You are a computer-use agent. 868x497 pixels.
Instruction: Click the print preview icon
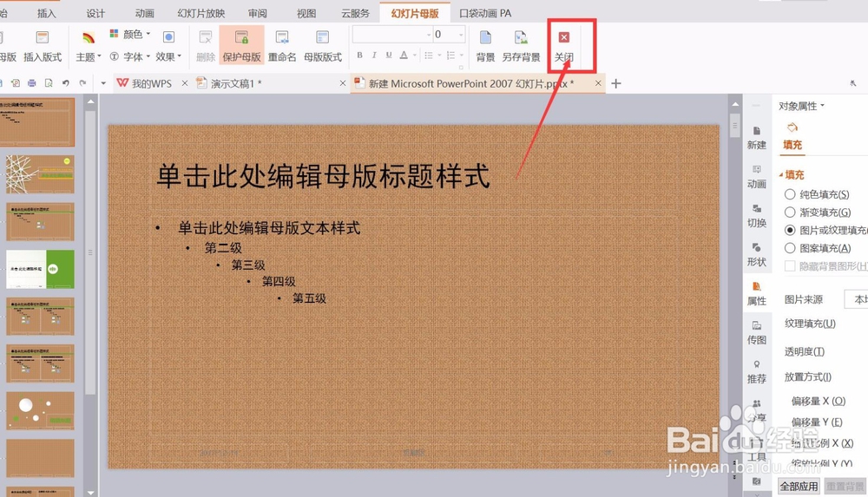click(x=49, y=83)
